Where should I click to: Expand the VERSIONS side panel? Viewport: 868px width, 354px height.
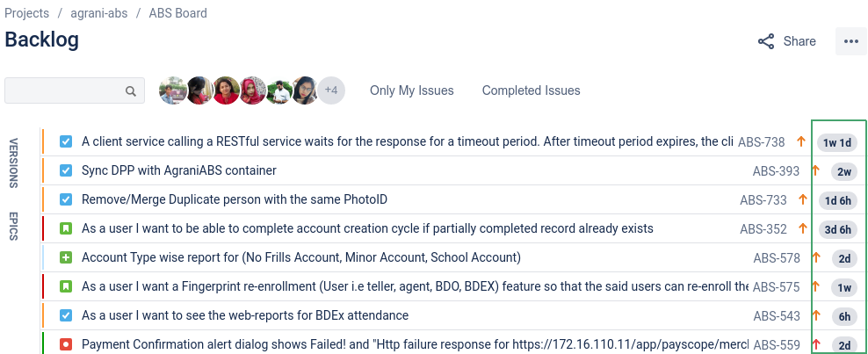tap(14, 163)
